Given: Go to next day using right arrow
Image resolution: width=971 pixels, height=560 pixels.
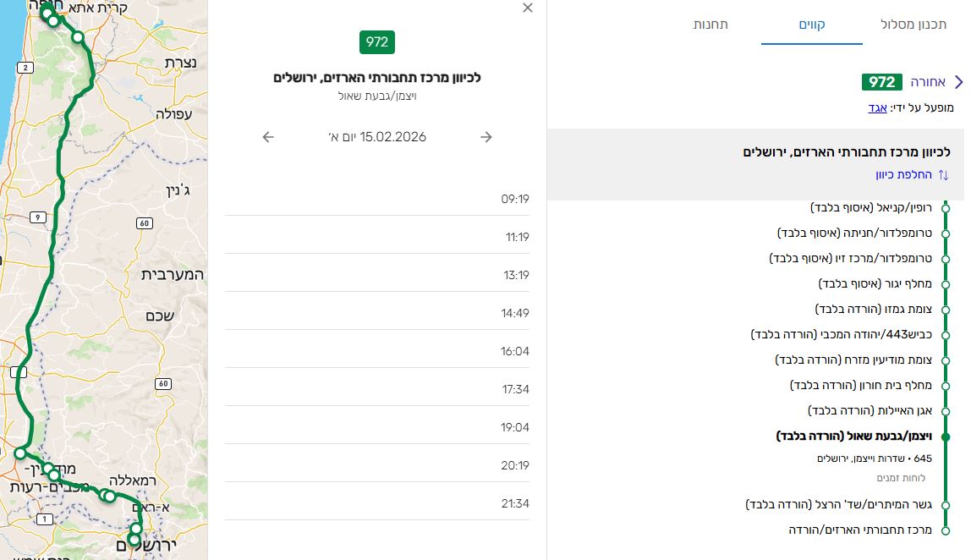Looking at the screenshot, I should click(x=485, y=136).
